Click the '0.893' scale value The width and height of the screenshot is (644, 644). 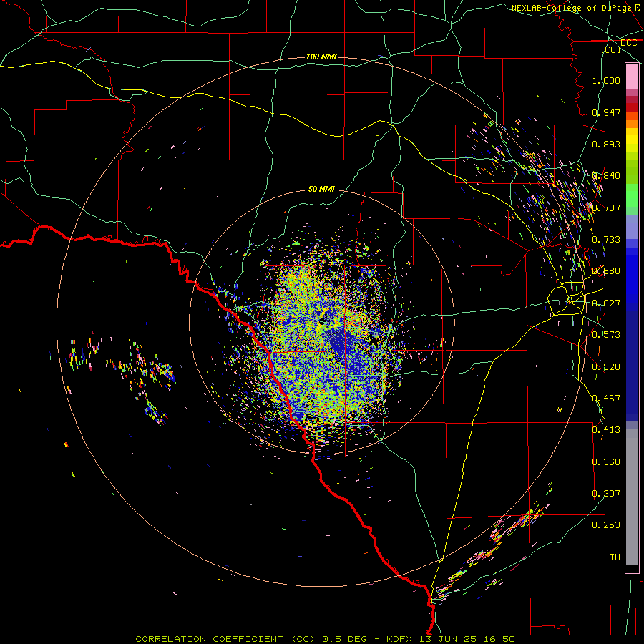coord(606,144)
